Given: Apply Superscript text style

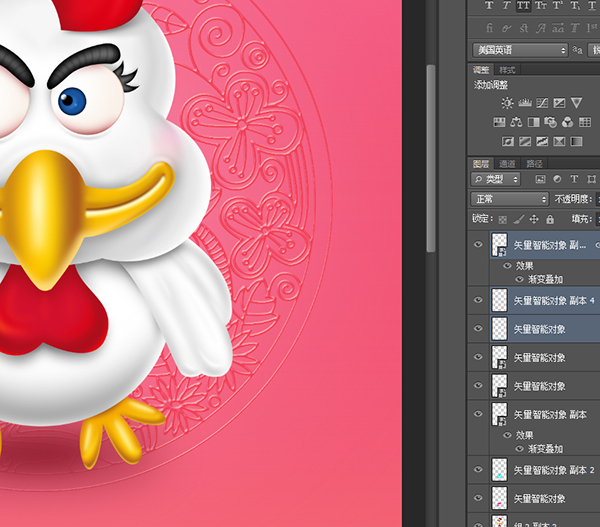Looking at the screenshot, I should [557, 5].
